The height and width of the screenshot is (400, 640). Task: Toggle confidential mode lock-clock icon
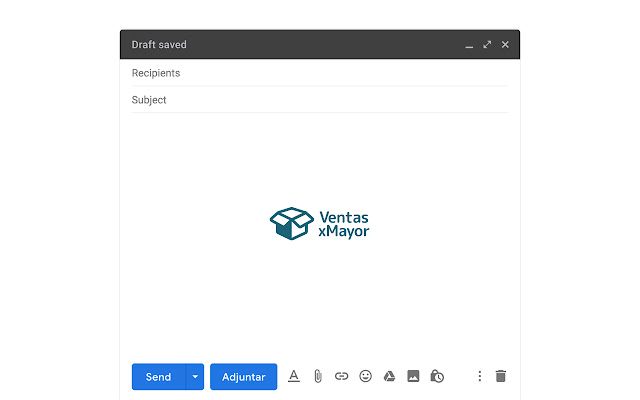437,376
